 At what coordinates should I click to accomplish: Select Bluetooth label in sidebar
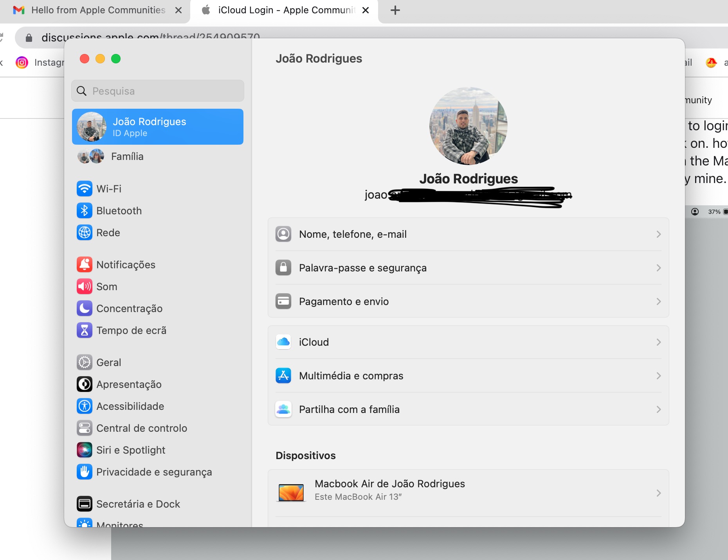(119, 211)
